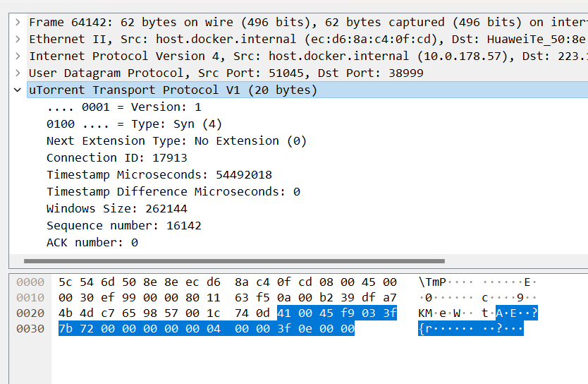The image size is (588, 384).
Task: Select the Sequence number: 16142 field
Action: (124, 225)
